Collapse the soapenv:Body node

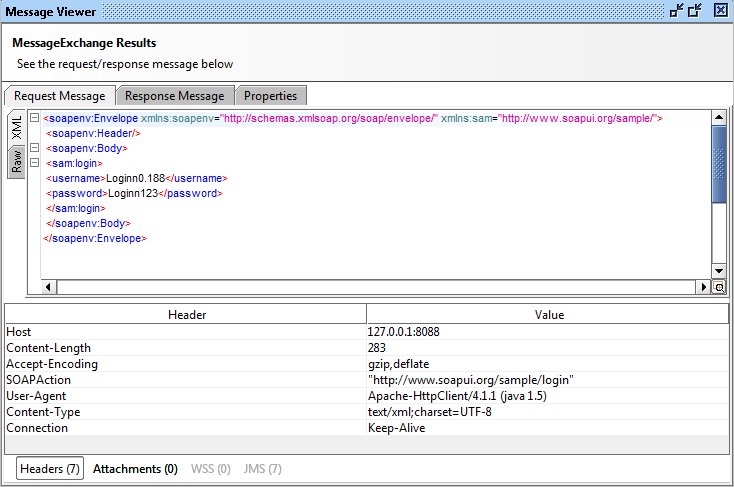34,148
